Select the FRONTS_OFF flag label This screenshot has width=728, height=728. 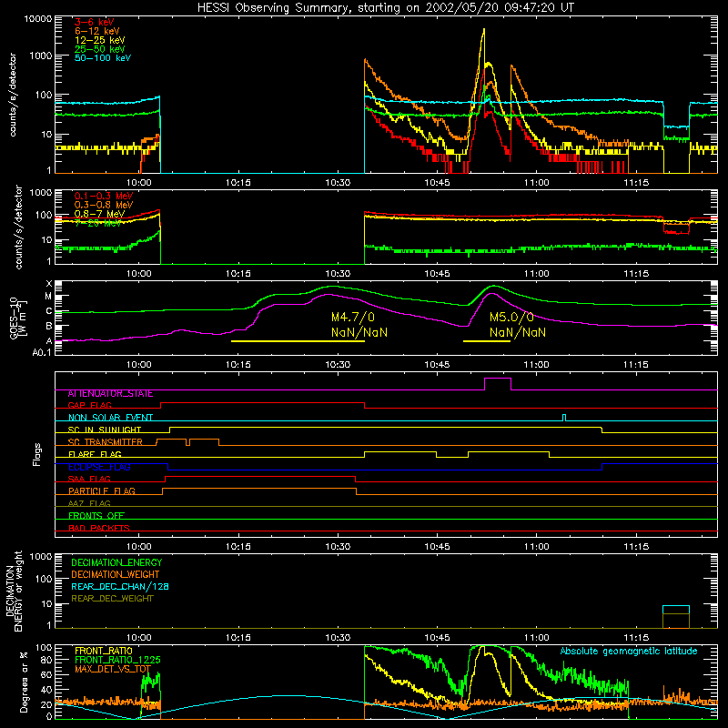(96, 515)
